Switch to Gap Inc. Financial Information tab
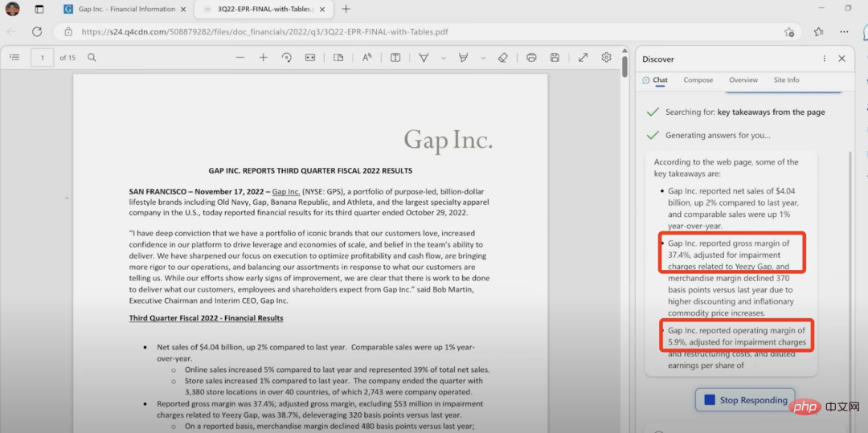The width and height of the screenshot is (868, 433). point(125,9)
